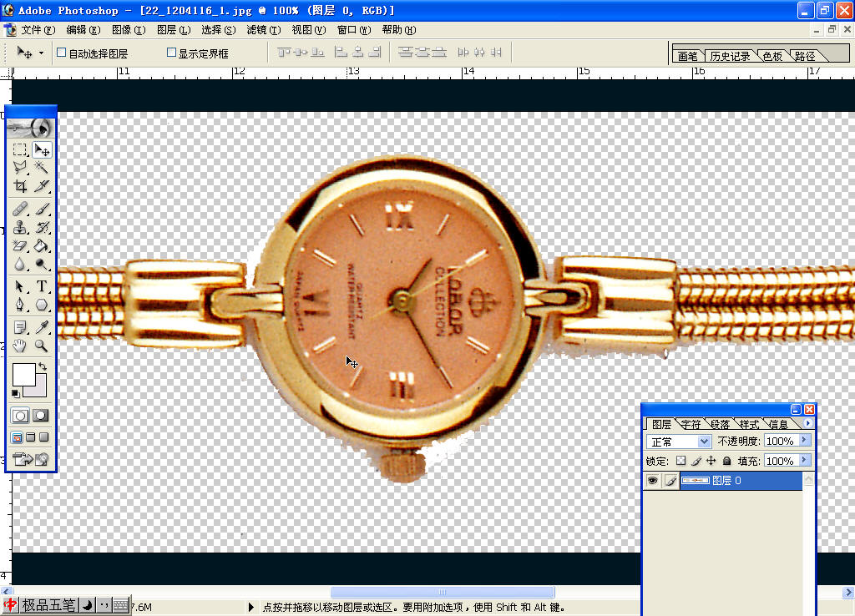This screenshot has height=616, width=855.
Task: Switch to Full Screen mode button
Action: tap(43, 437)
